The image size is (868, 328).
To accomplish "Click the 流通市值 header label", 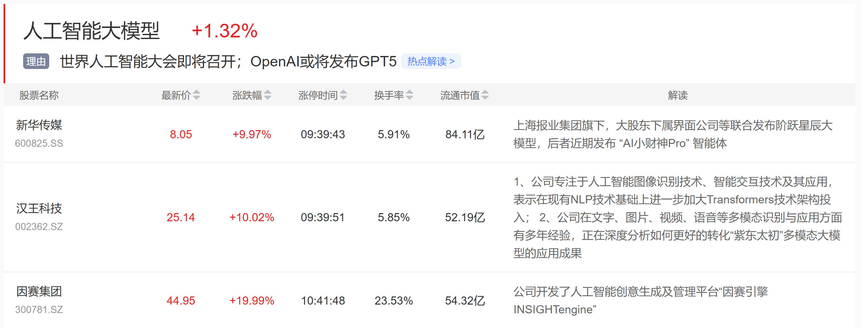I will coord(460,95).
